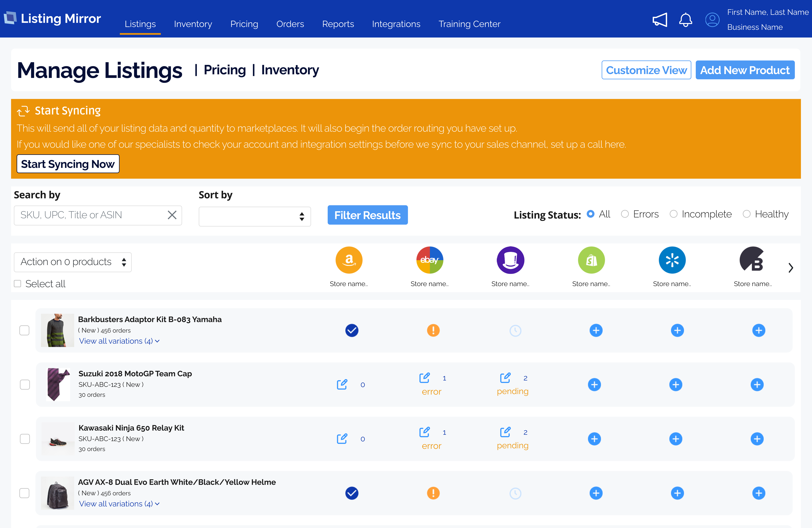
Task: Edit Kawasaki Ninja Amazon listing icon
Action: click(342, 439)
